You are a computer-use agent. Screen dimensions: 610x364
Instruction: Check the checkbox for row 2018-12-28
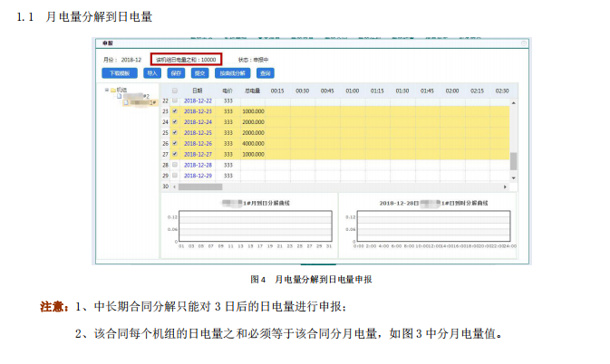click(175, 166)
